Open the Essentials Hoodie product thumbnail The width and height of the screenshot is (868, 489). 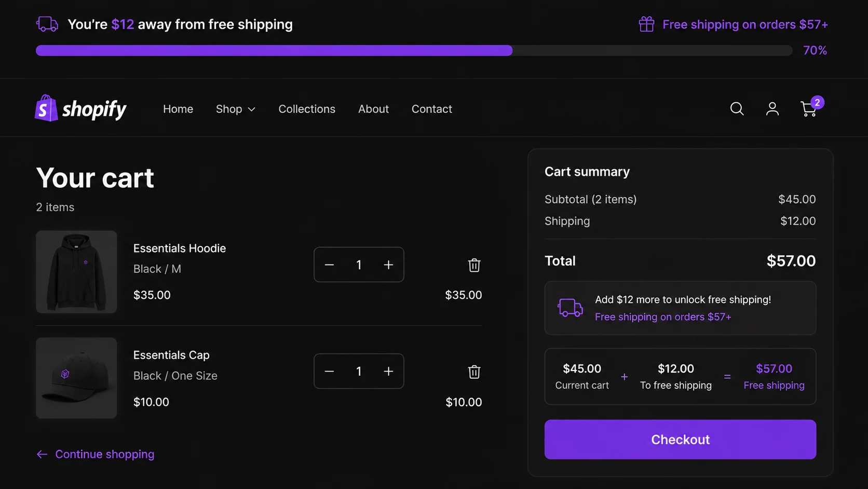point(76,272)
